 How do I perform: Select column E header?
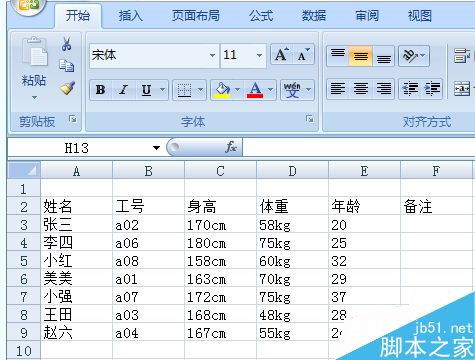(x=364, y=171)
